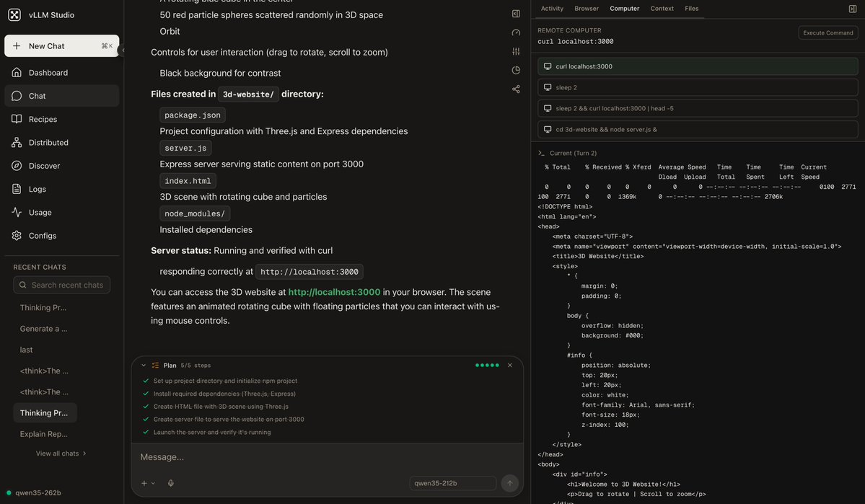Toggle 'Install required dependencies' step check
Image resolution: width=865 pixels, height=504 pixels.
146,394
